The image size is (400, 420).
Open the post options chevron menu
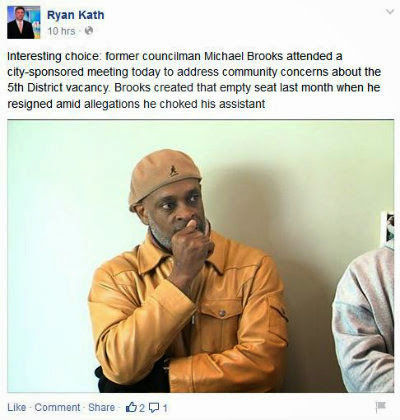pyautogui.click(x=389, y=12)
